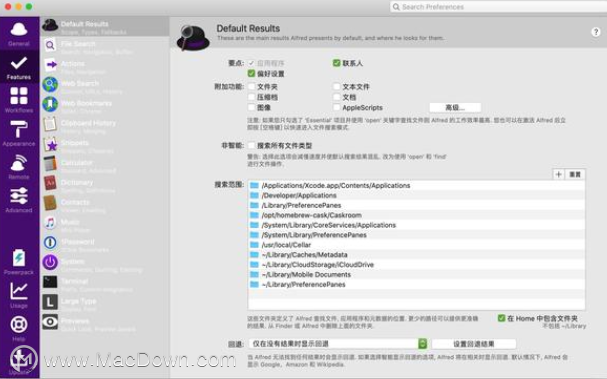
Task: Click the 设置回退结果 button
Action: tap(474, 343)
